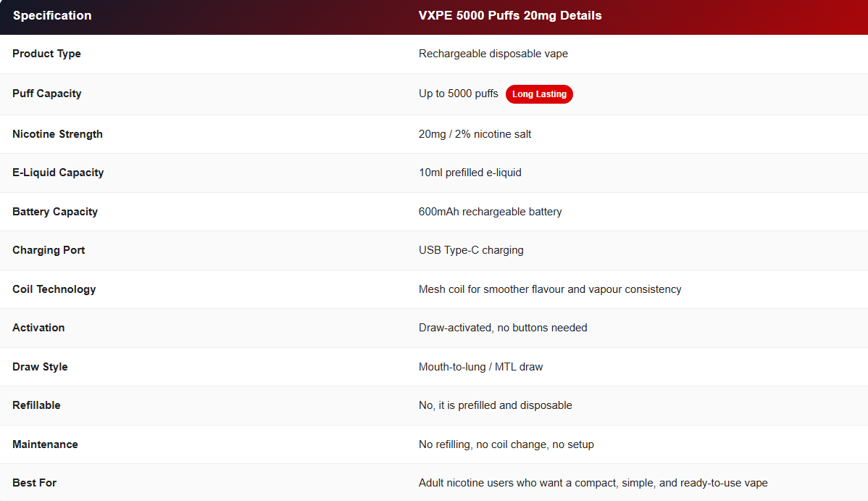Click the 'Best For' label
This screenshot has height=501, width=868.
[34, 483]
